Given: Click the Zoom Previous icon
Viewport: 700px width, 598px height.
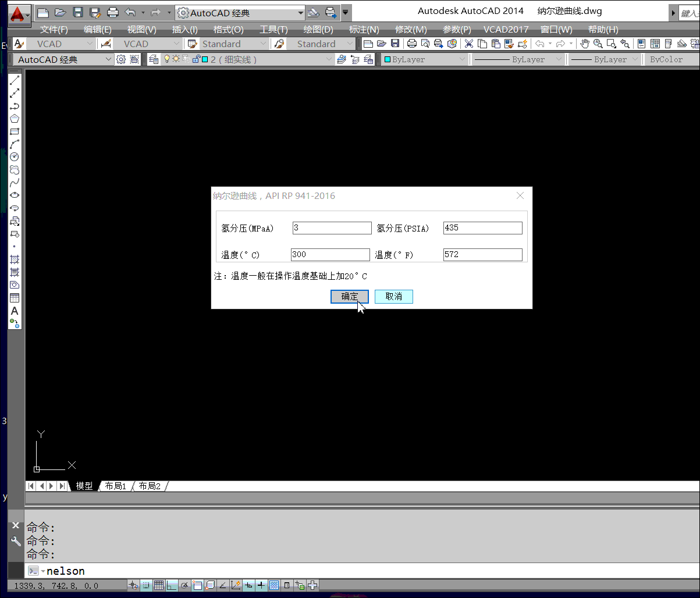Looking at the screenshot, I should point(625,44).
